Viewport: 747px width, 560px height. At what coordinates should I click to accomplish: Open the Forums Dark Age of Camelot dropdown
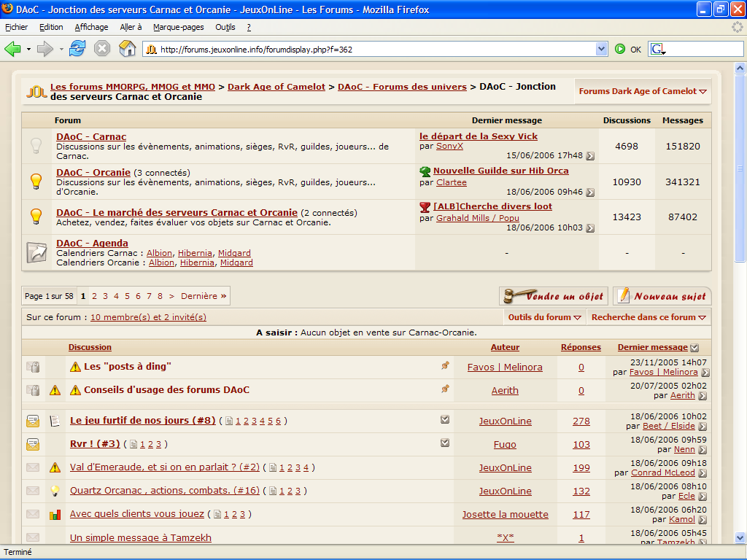(643, 91)
